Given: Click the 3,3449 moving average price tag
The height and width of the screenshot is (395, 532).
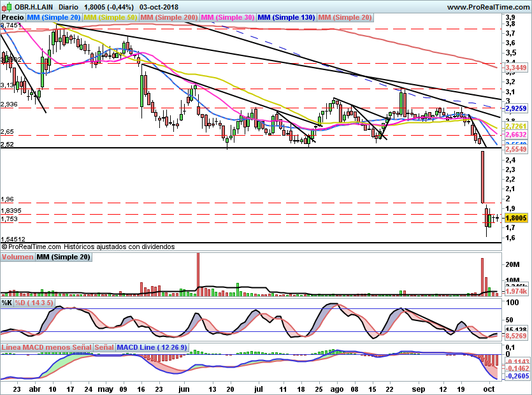Looking at the screenshot, I should pos(516,68).
